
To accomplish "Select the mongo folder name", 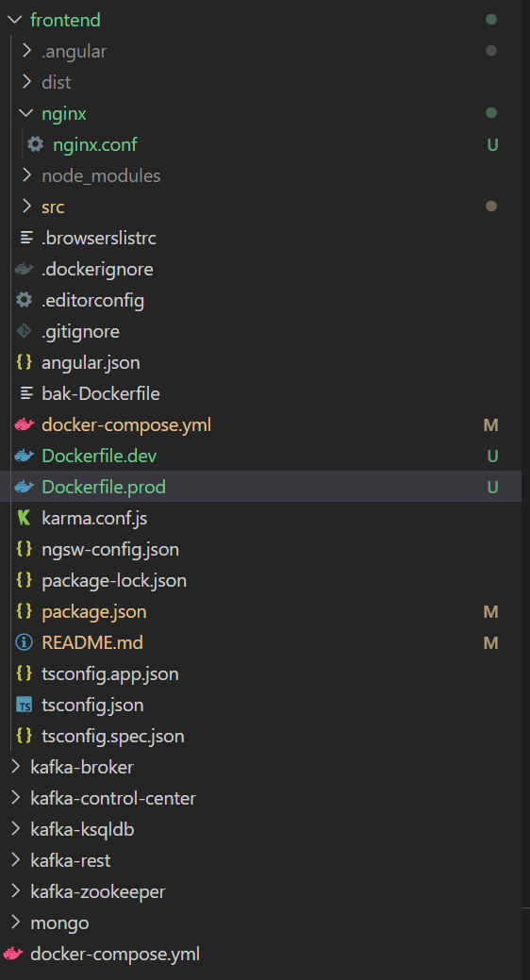I will coord(60,922).
